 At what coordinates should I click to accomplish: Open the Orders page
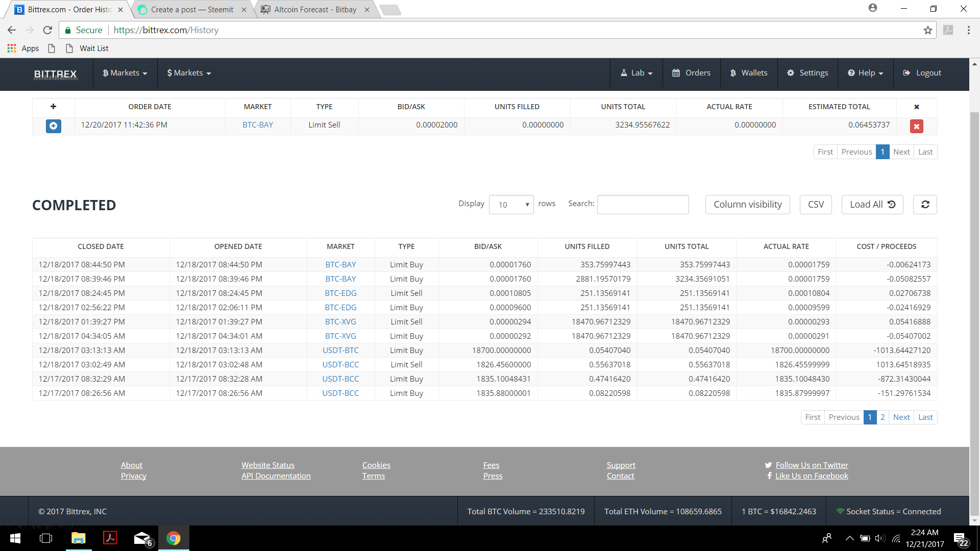pos(691,73)
